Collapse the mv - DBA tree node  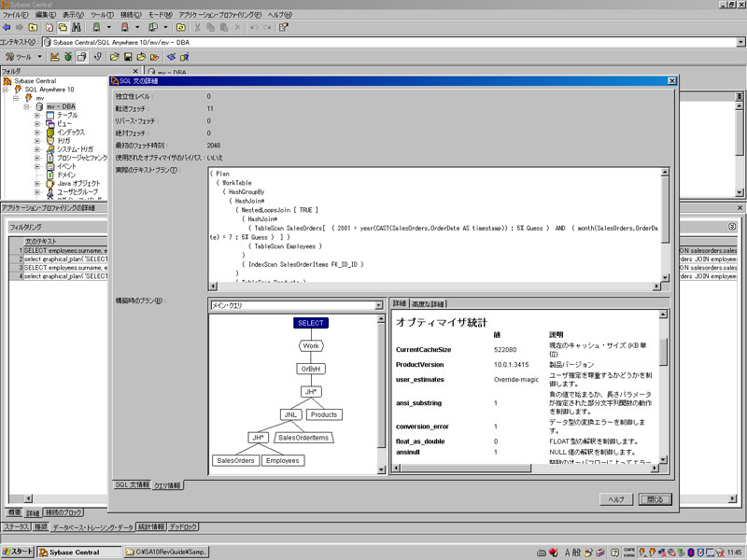[x=27, y=106]
